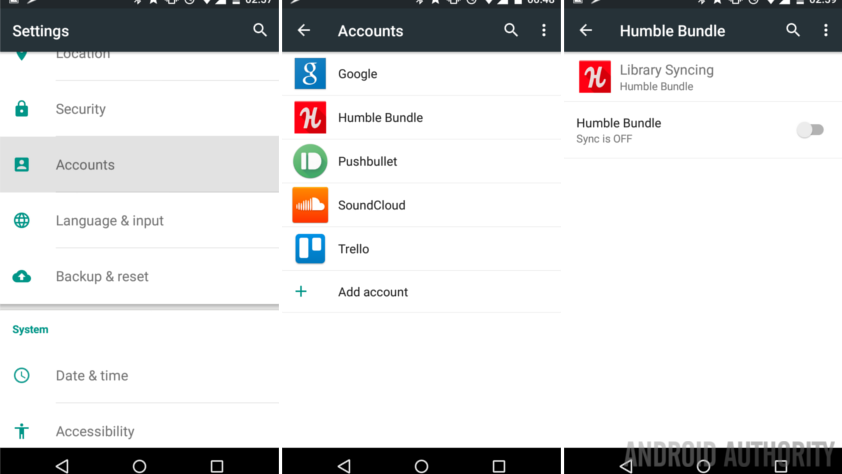Tap Android home button on Settings screen
The width and height of the screenshot is (842, 474).
tap(140, 466)
